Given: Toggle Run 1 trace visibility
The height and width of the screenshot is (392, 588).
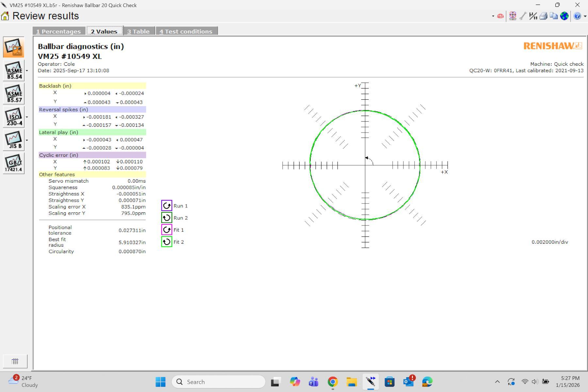Looking at the screenshot, I should click(167, 206).
